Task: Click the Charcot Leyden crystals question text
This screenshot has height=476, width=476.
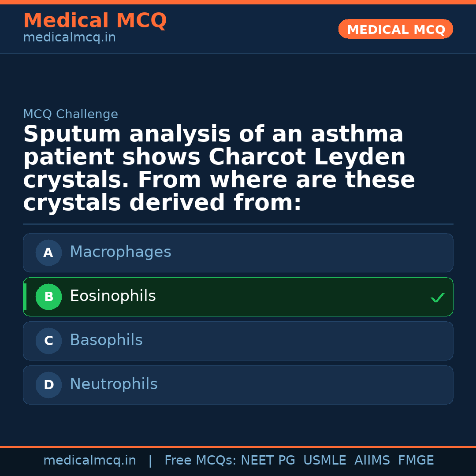Action: tap(219, 169)
